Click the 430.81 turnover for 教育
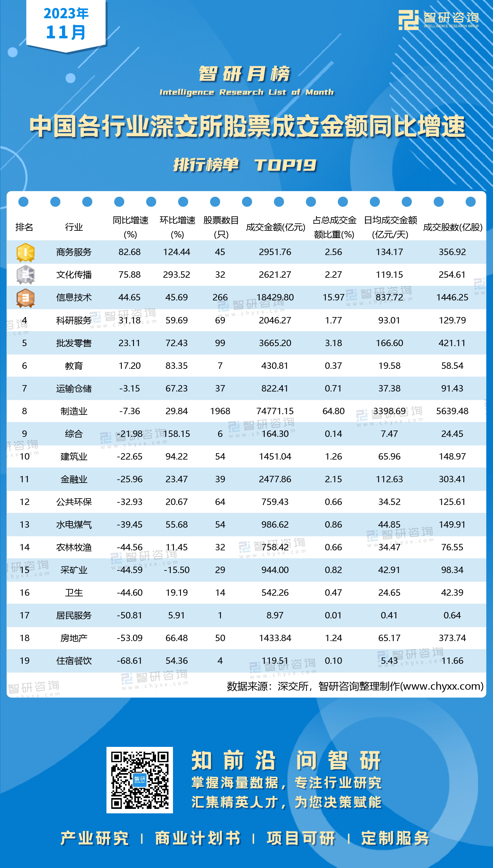 [x=275, y=366]
